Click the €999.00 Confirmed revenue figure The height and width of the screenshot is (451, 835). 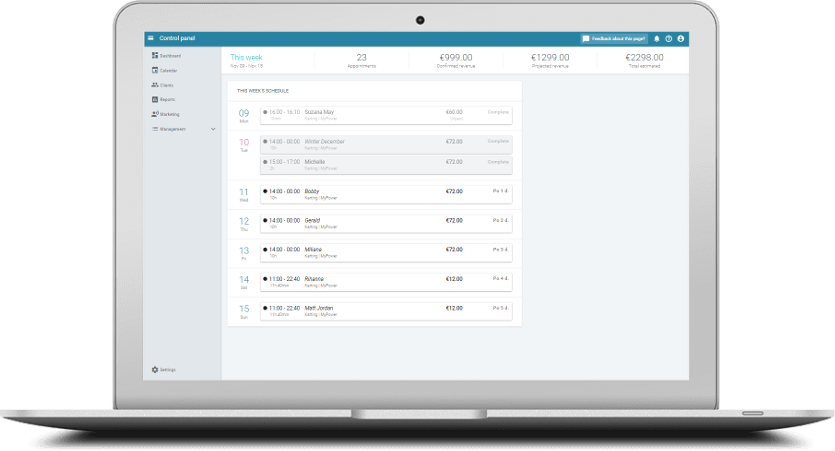456,60
